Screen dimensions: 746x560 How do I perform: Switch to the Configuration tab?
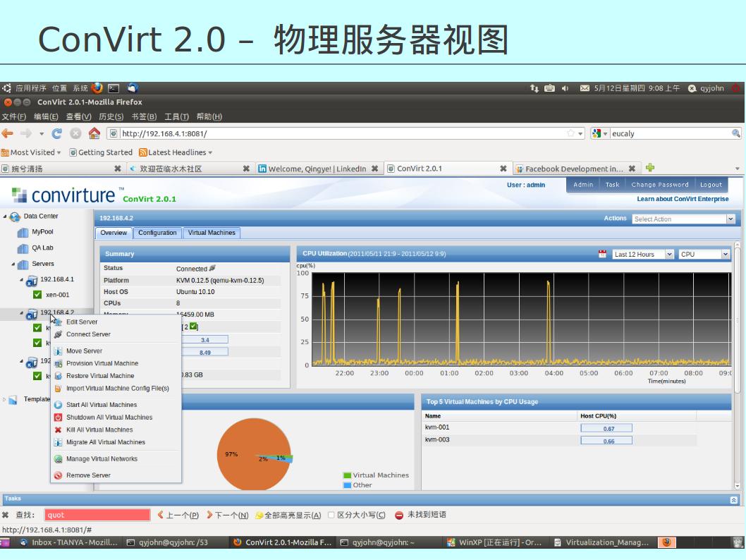pos(157,233)
